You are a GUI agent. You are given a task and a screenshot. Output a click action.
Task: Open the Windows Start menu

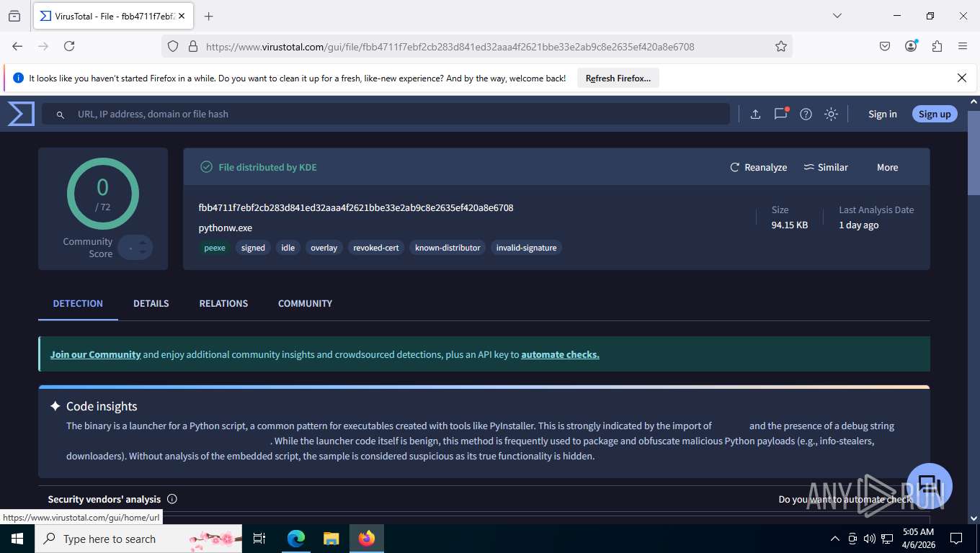pyautogui.click(x=17, y=539)
